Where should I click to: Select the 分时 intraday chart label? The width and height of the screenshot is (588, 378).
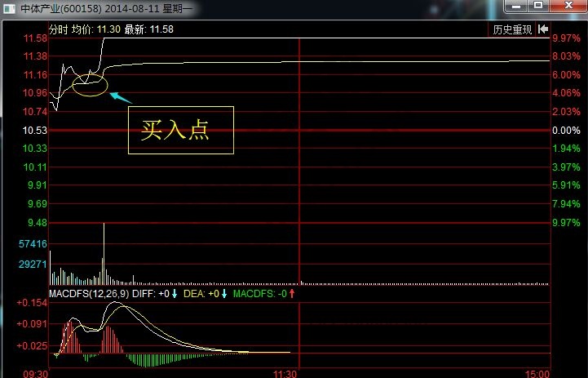click(59, 29)
